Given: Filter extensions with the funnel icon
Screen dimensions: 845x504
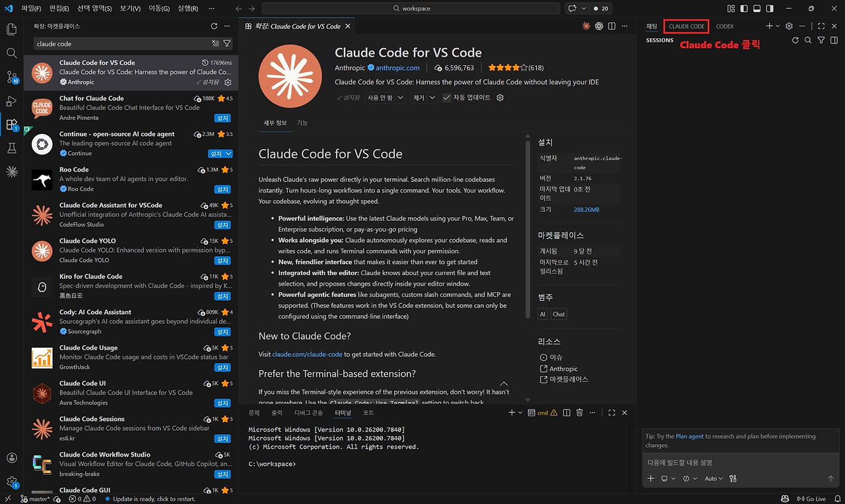Looking at the screenshot, I should click(227, 44).
